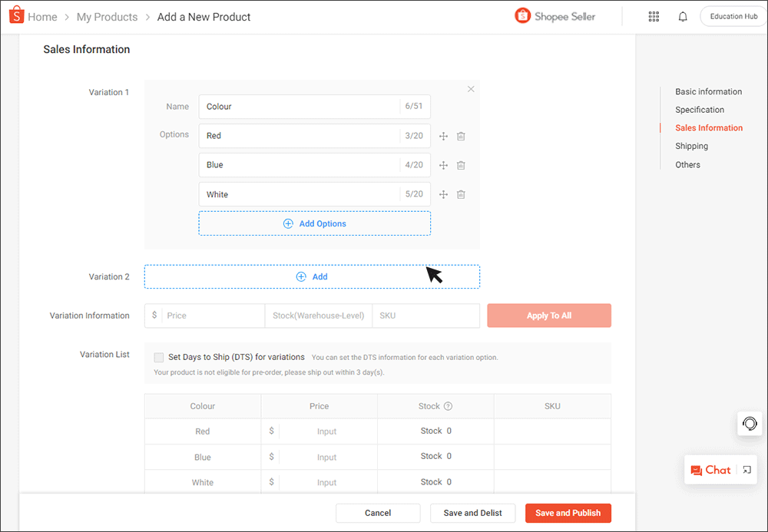The height and width of the screenshot is (532, 768).
Task: Click Add Options button
Action: [x=314, y=223]
